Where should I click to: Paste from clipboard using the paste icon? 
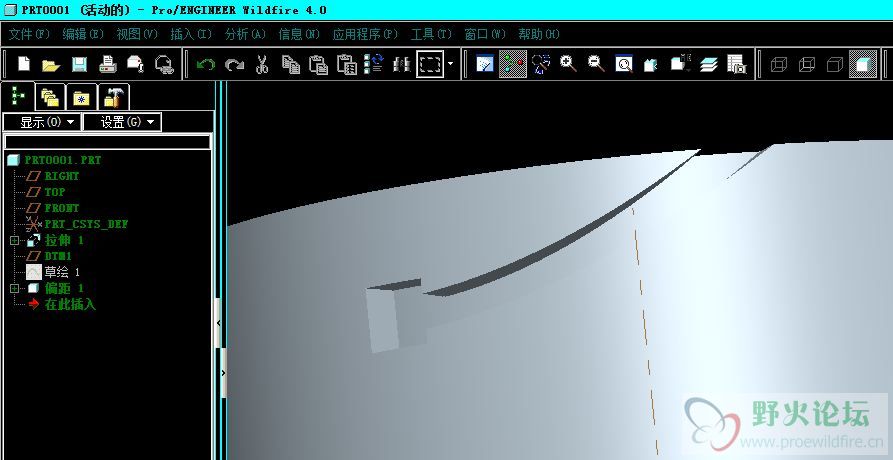pos(318,64)
